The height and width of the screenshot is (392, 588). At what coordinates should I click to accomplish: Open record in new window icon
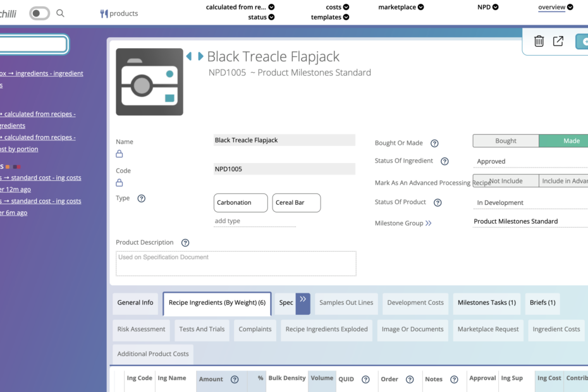(558, 41)
